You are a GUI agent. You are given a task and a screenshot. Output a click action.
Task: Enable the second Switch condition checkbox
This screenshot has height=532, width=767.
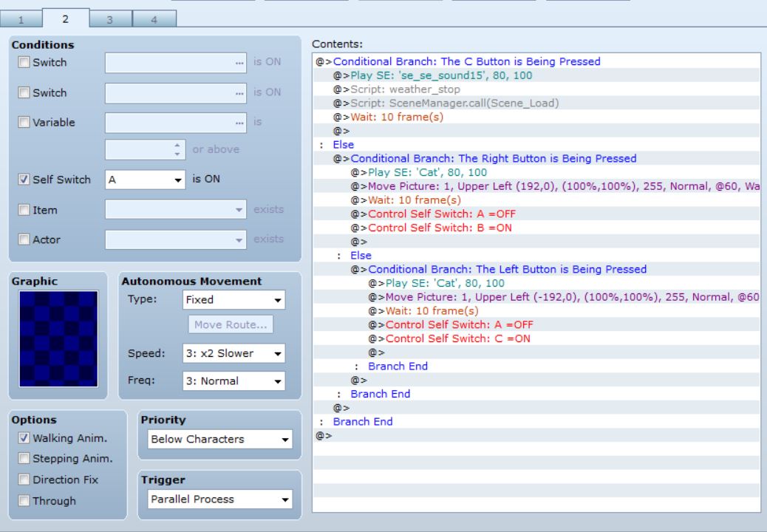(24, 92)
